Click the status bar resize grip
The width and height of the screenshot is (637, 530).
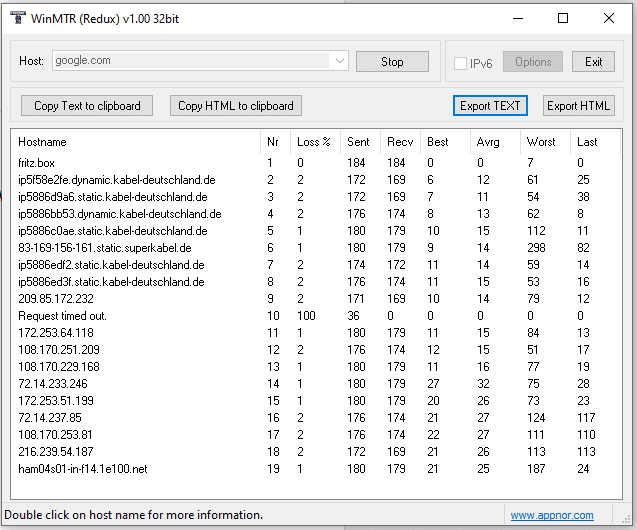point(626,518)
